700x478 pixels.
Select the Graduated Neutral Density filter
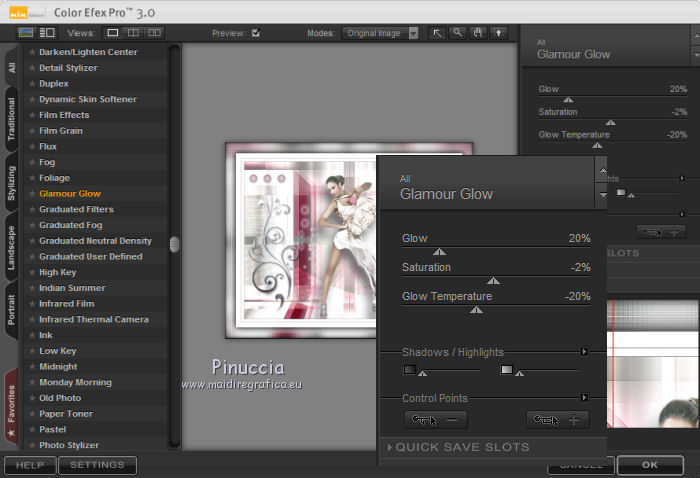[x=95, y=241]
